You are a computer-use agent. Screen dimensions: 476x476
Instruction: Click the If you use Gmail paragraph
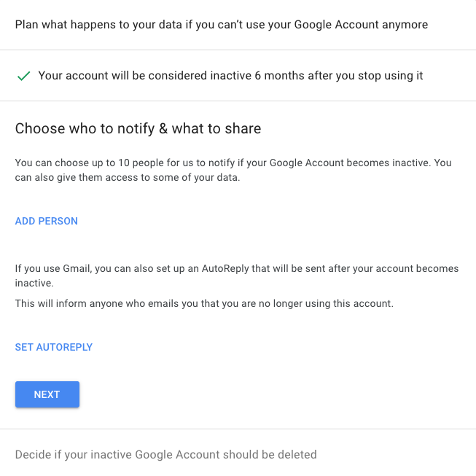(x=237, y=276)
